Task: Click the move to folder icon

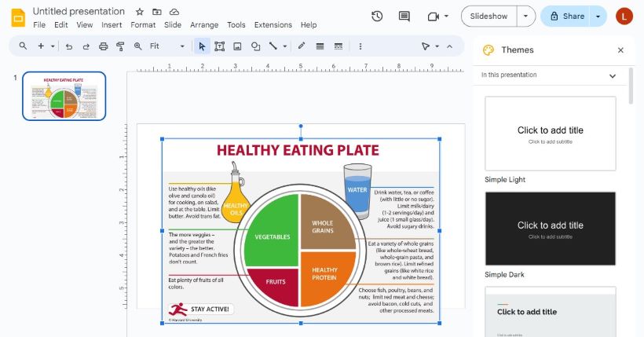Action: (x=157, y=12)
